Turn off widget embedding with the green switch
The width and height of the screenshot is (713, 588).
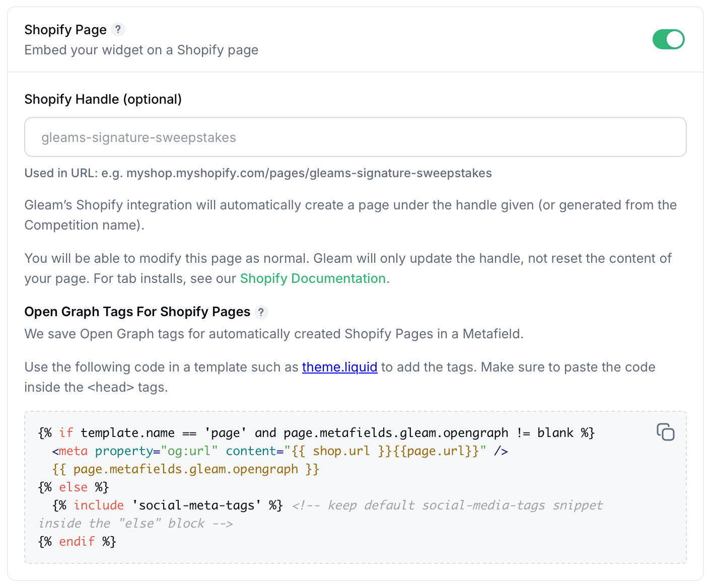pos(669,39)
